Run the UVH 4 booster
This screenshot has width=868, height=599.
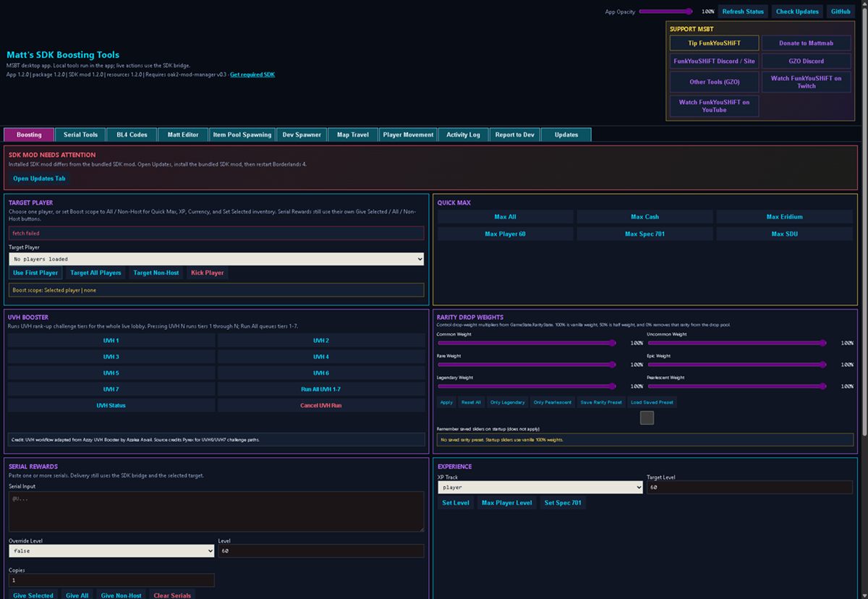pyautogui.click(x=321, y=357)
